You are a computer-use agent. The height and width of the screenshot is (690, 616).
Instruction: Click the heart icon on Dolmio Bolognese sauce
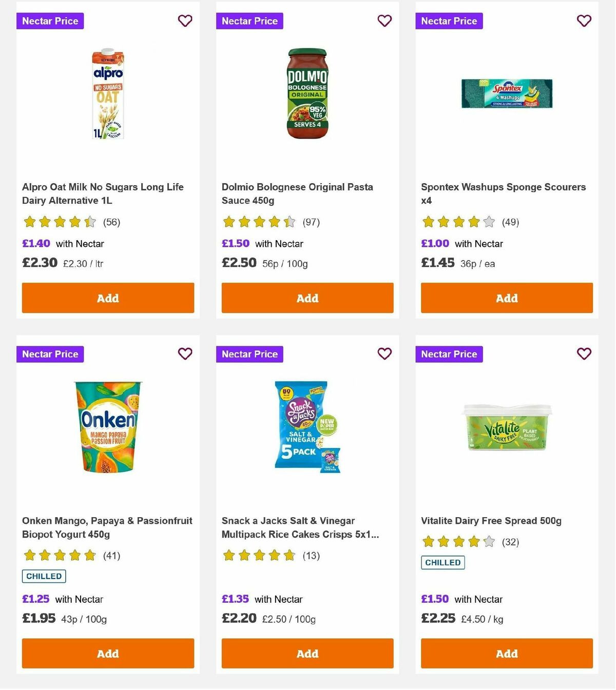pos(384,21)
